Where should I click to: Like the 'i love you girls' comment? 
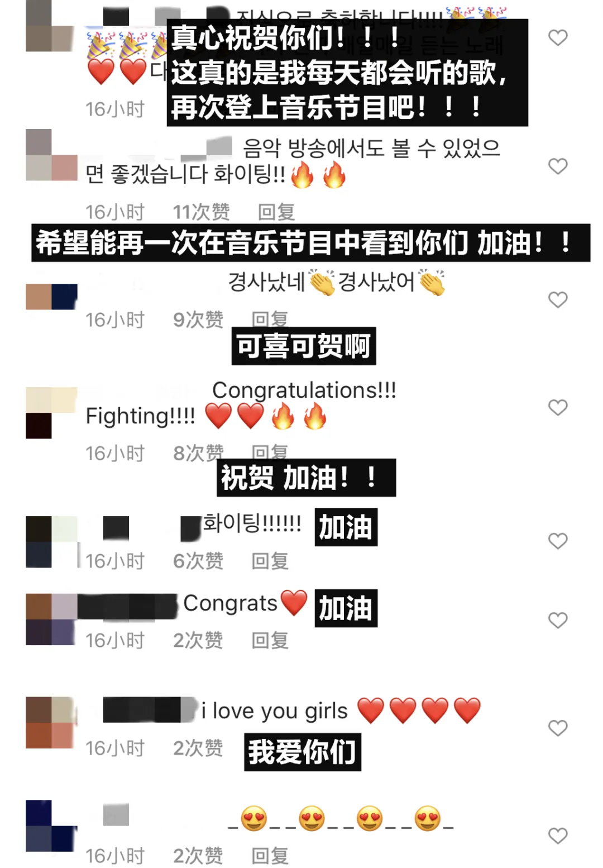pos(558,728)
